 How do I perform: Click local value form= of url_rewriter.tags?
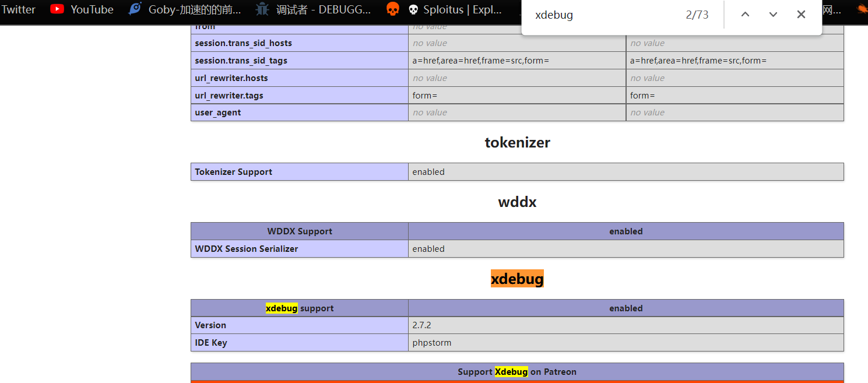pyautogui.click(x=425, y=96)
